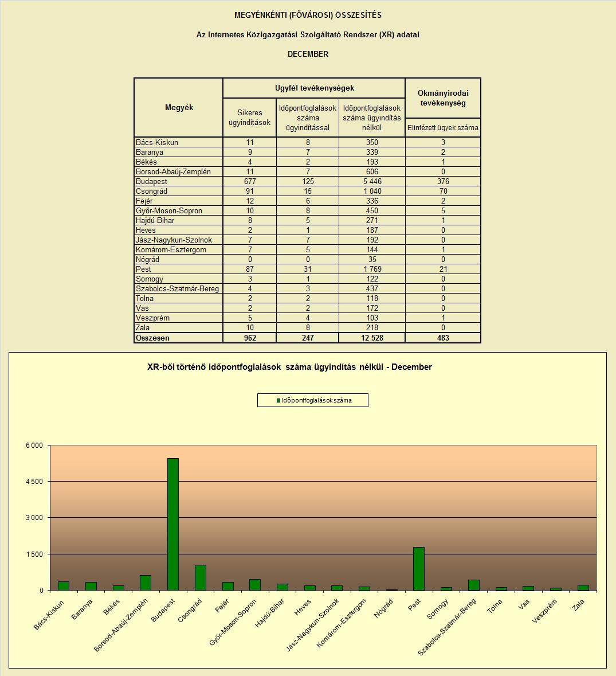Screen dimensions: 616x676
Task: Click the total 962 in the Összesen row
Action: [x=250, y=338]
